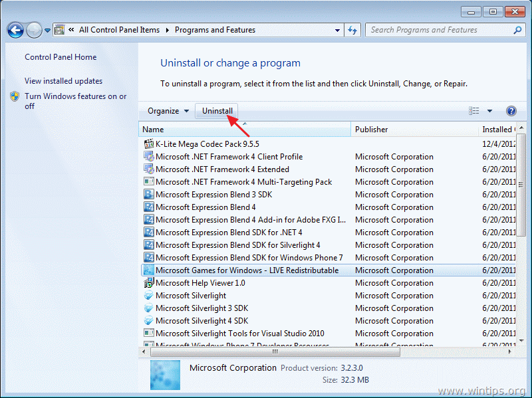
Task: Click the Size 32.3 MB value
Action: 355,380
